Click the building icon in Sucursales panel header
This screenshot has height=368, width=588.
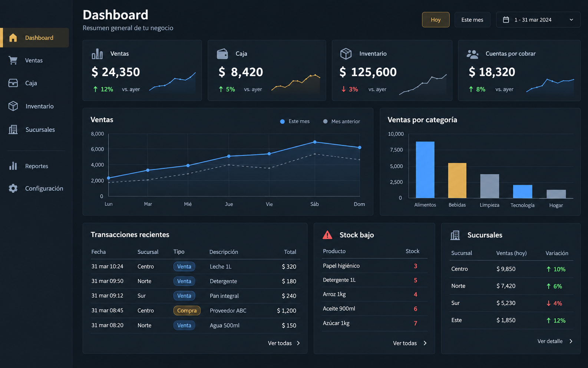point(455,235)
